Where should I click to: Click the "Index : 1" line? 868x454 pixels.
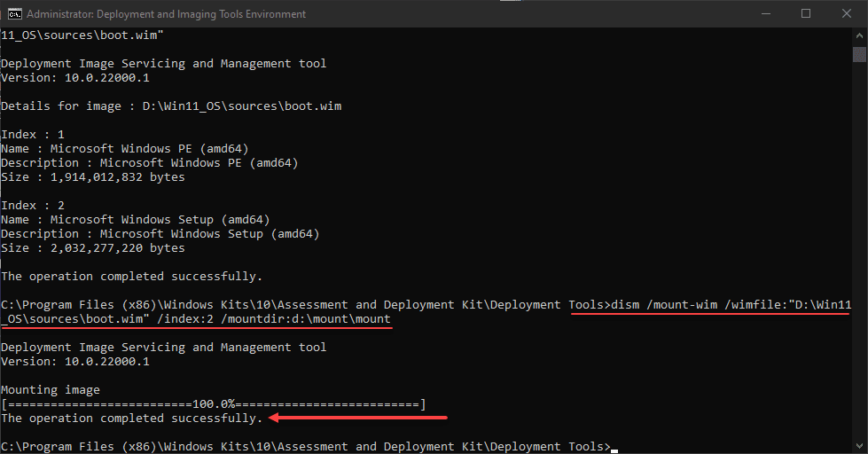coord(33,135)
